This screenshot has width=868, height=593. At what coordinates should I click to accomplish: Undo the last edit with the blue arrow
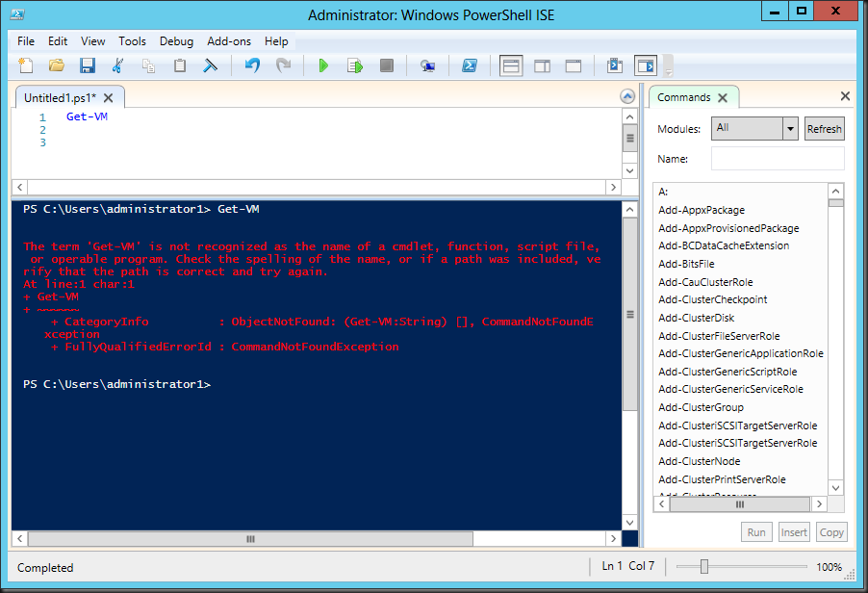[252, 65]
